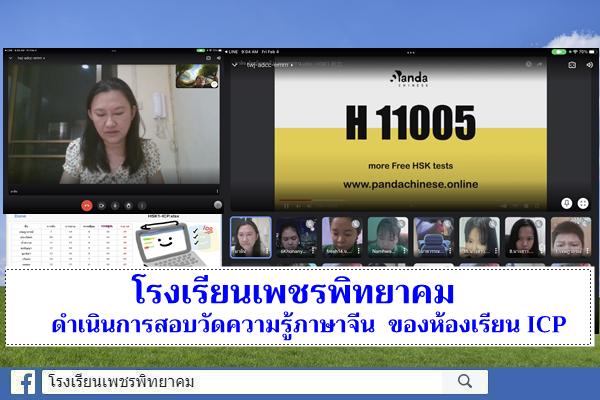Viewport: 600px width, 400px height.
Task: Open the www.pandachinese.online link
Action: 410,184
